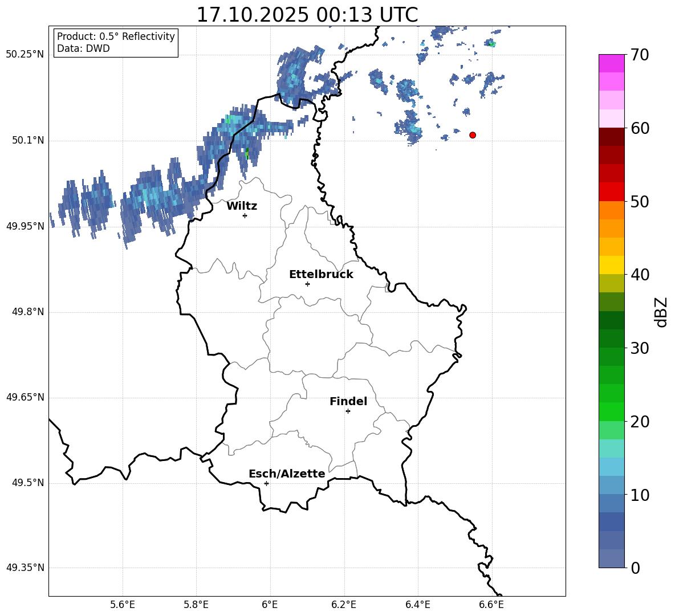Click the yellow swatch just above 40
675x616 pixels.
tap(612, 265)
